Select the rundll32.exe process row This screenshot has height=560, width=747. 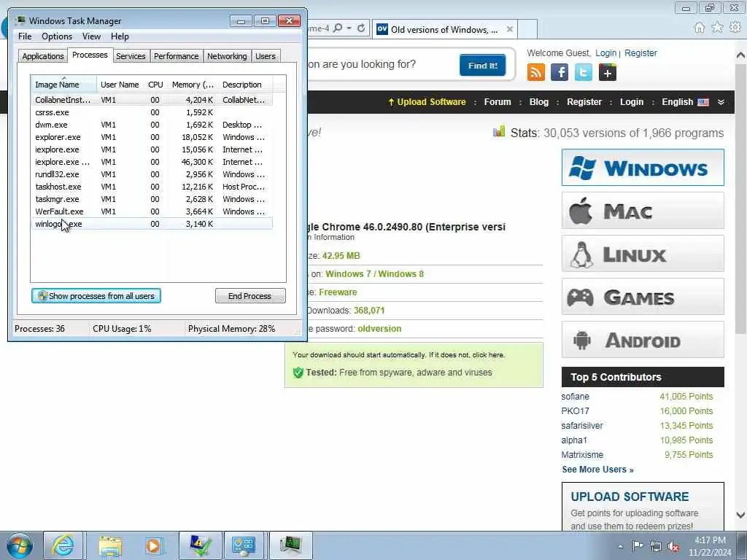(x=152, y=174)
